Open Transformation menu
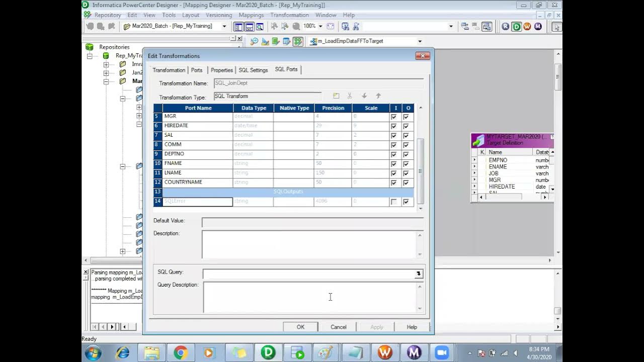The image size is (644, 362). point(289,15)
